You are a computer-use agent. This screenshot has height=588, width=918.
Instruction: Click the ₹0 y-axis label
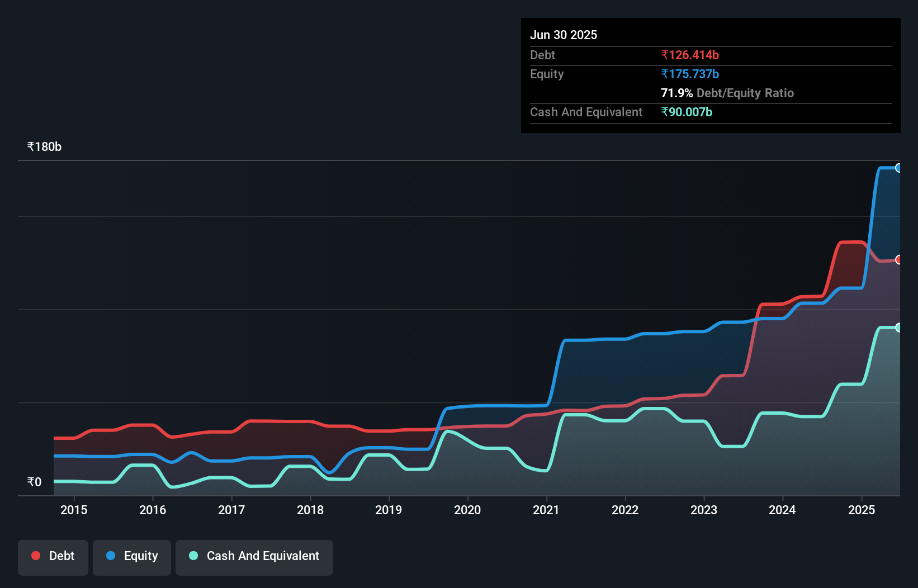click(x=34, y=482)
